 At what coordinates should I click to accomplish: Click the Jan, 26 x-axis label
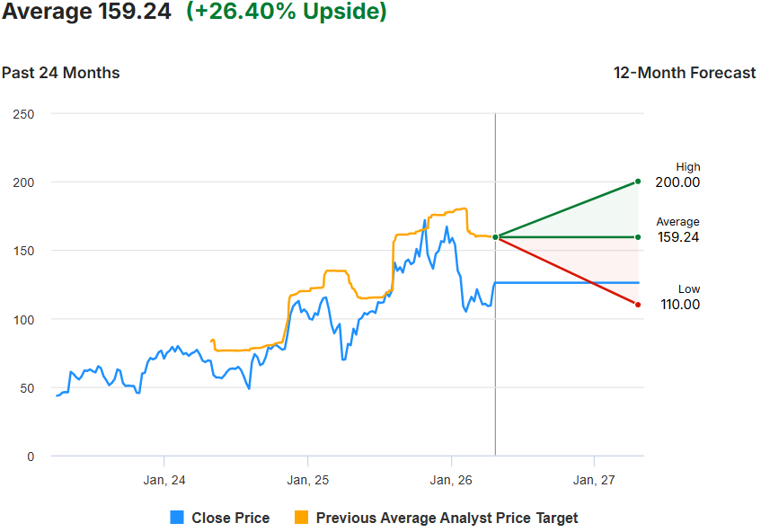click(451, 481)
